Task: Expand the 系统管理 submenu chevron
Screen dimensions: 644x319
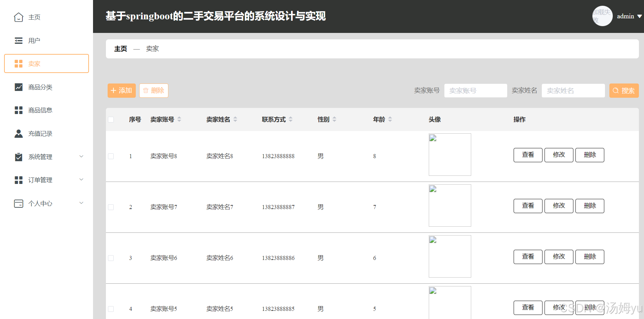Action: point(81,156)
